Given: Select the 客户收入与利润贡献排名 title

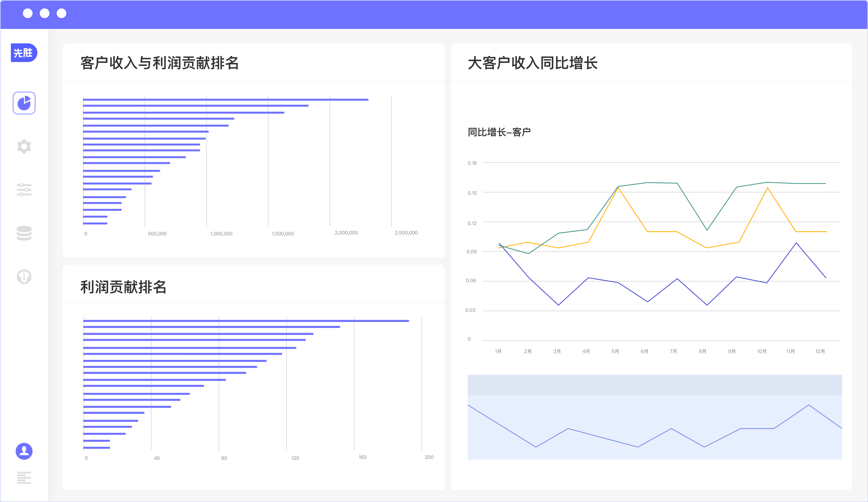Looking at the screenshot, I should pos(159,63).
